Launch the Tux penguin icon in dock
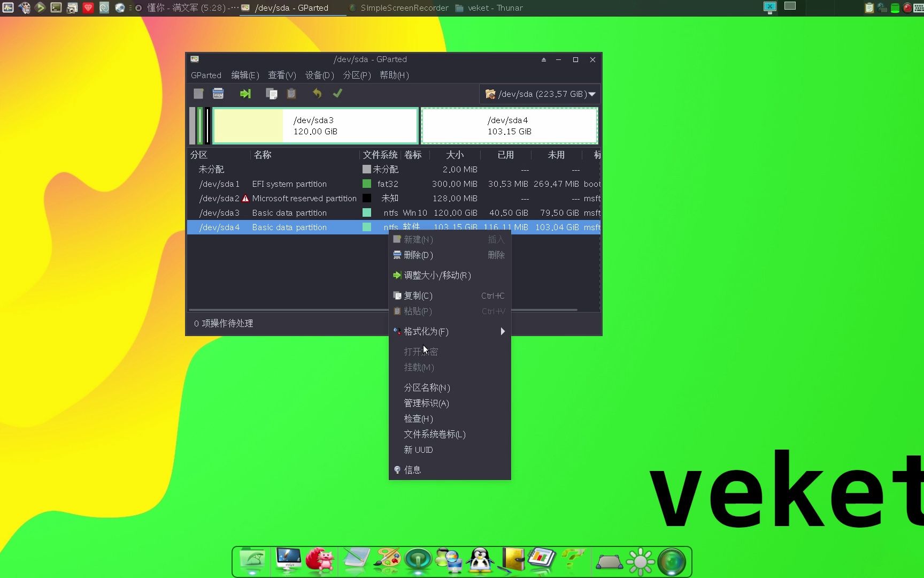This screenshot has width=924, height=578. (480, 560)
